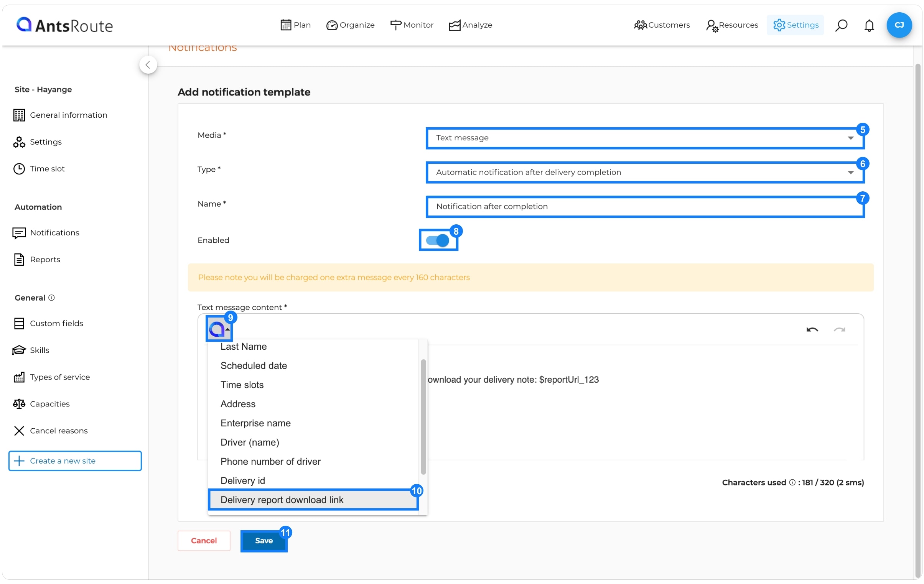Collapse the sidebar with the chevron button
The image size is (924, 584).
[x=148, y=64]
